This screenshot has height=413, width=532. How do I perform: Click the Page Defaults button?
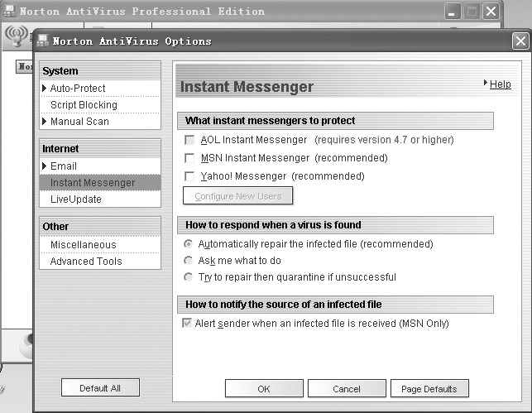[429, 388]
